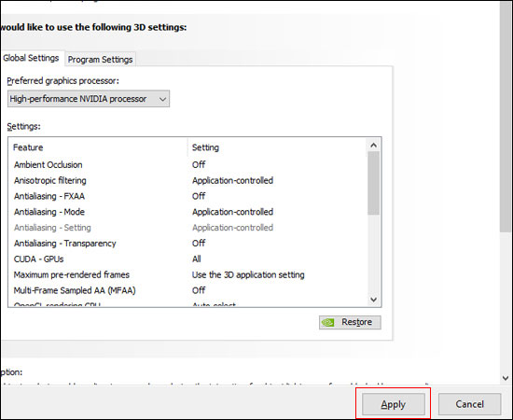Click Application-controlled value for Antialiasing - Mode
513x420 pixels.
click(x=232, y=212)
